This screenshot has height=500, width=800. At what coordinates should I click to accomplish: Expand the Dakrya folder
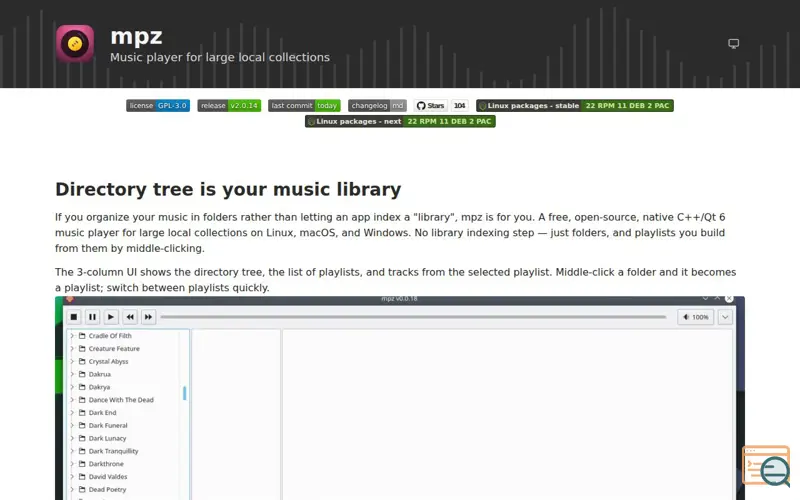tap(72, 387)
